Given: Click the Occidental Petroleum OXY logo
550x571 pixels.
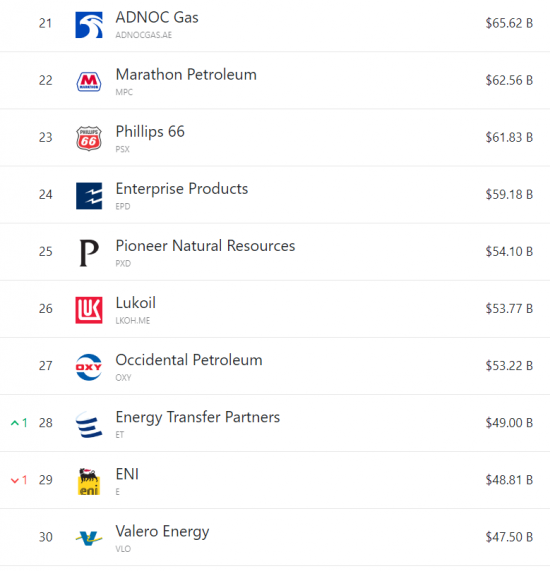Looking at the screenshot, I should coord(89,367).
